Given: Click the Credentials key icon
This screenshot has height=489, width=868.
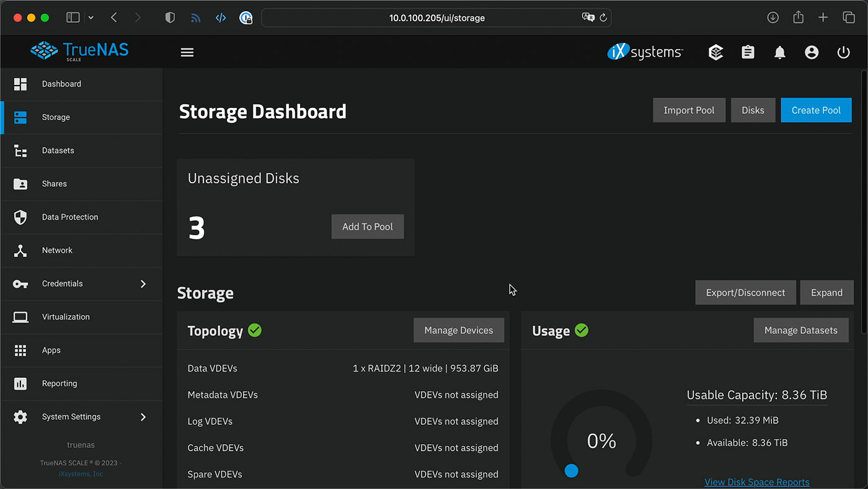Looking at the screenshot, I should [x=20, y=284].
